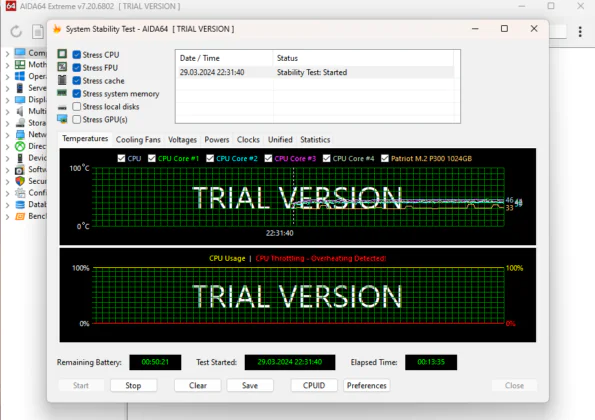Expand the Server tree node arrow
595x420 pixels.
click(7, 89)
